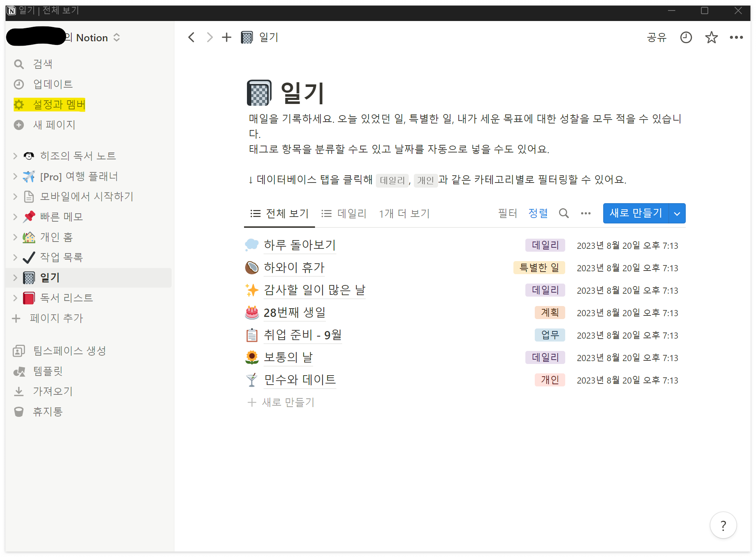This screenshot has width=756, height=557.
Task: Open workspace switcher next to Notion
Action: [x=117, y=38]
